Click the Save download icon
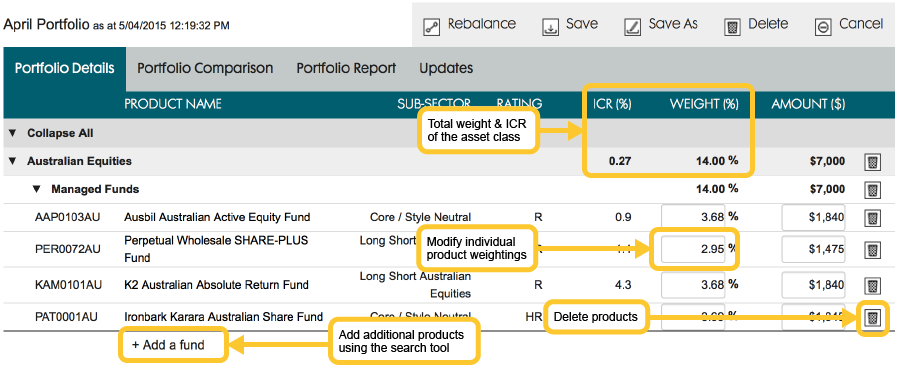Screen dimensions: 900x366 [x=550, y=27]
